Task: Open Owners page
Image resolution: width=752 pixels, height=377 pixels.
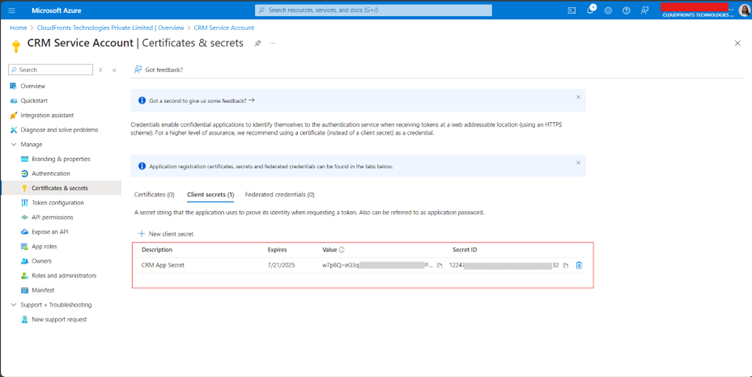Action: [41, 261]
